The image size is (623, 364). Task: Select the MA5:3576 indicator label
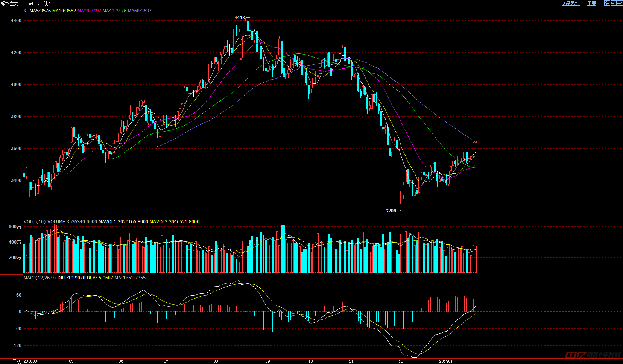point(40,11)
